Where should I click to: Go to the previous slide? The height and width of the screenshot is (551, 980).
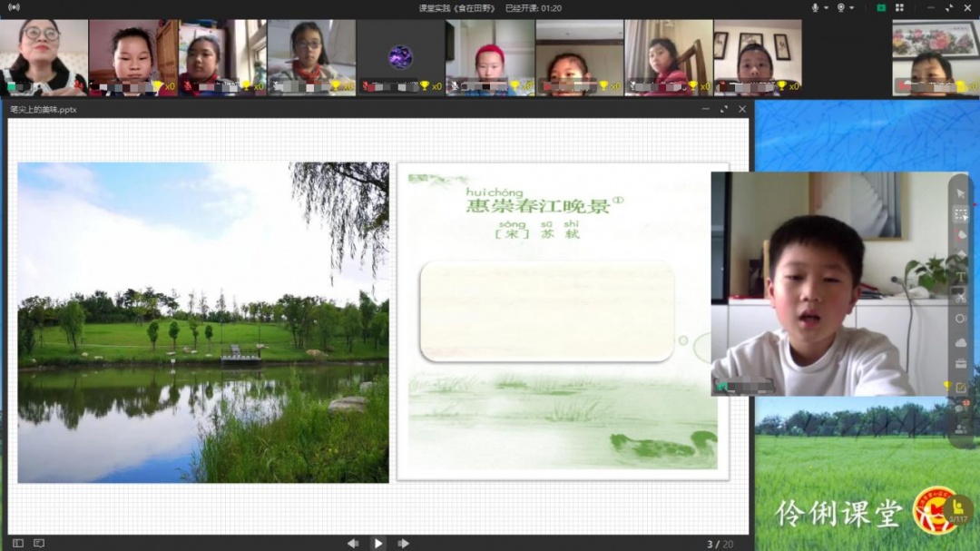coord(352,543)
